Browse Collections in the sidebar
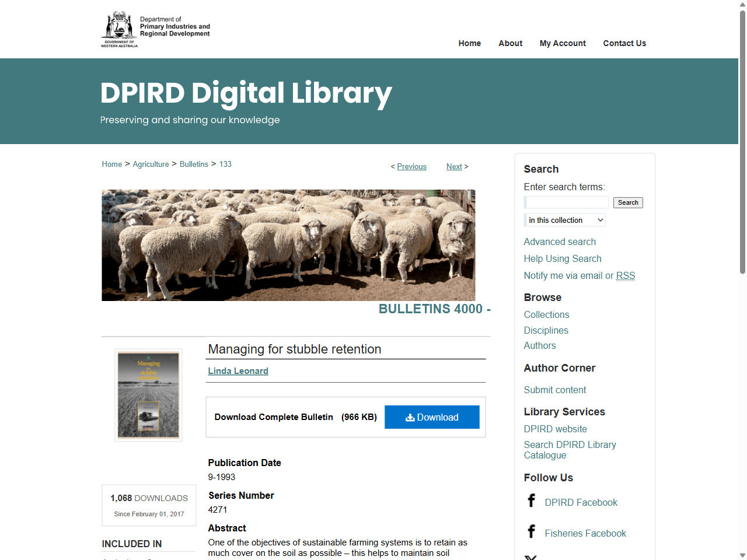747x560 pixels. (x=546, y=314)
